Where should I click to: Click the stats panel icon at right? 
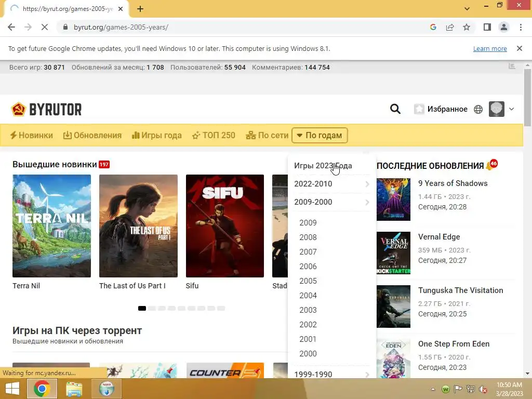(512, 66)
